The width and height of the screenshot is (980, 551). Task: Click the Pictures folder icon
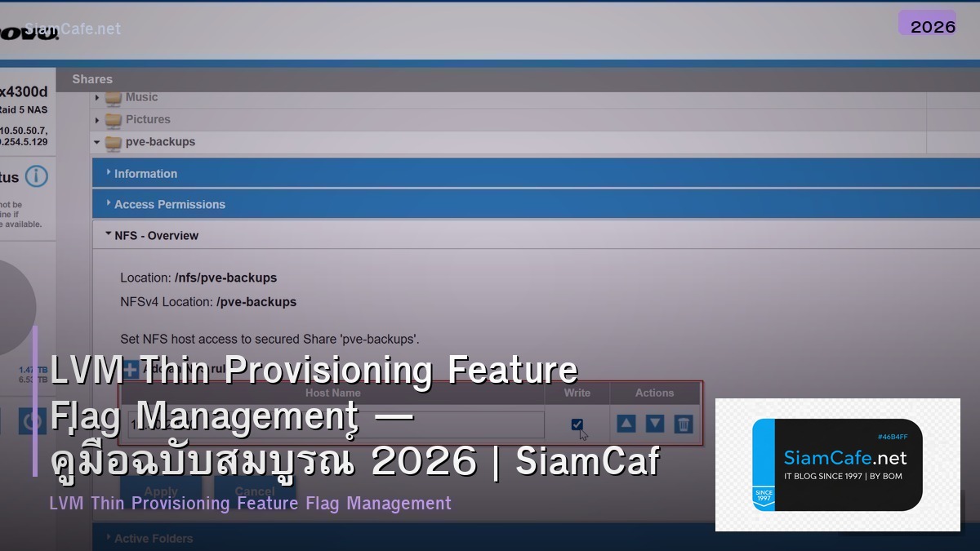tap(114, 119)
